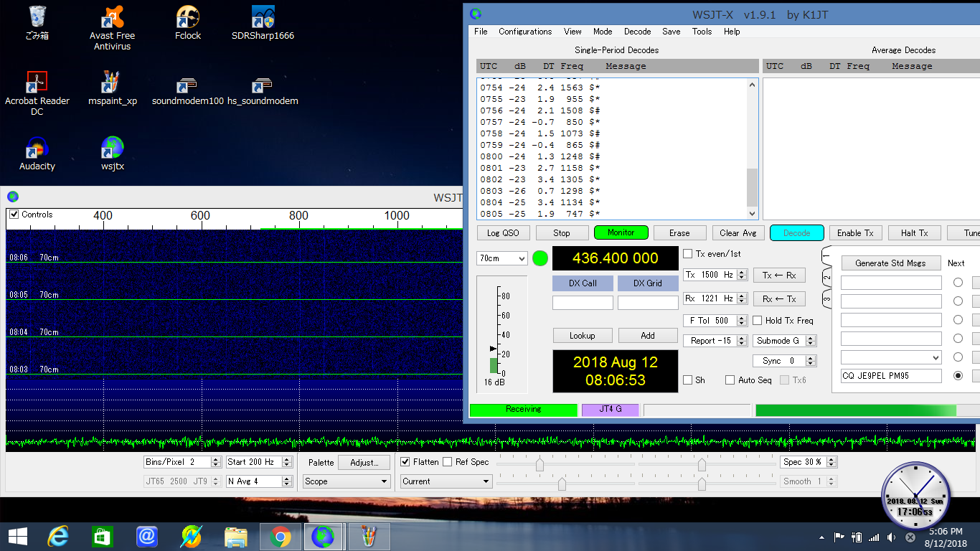Viewport: 980px width, 551px height.
Task: Open the blue @ mail taskbar icon
Action: tap(146, 536)
